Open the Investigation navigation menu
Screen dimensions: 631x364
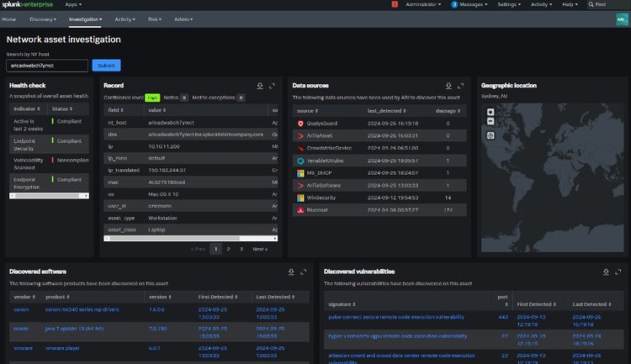tap(85, 18)
